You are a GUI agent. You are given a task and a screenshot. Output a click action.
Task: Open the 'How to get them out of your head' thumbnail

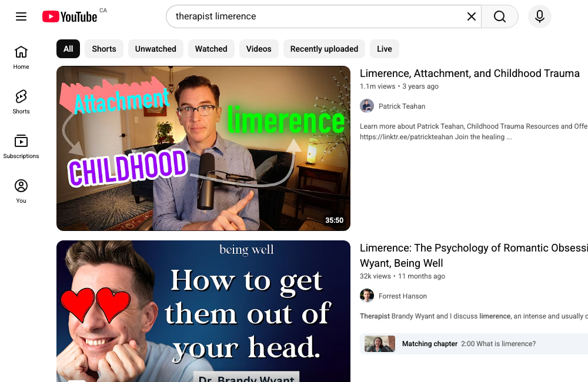pos(203,311)
